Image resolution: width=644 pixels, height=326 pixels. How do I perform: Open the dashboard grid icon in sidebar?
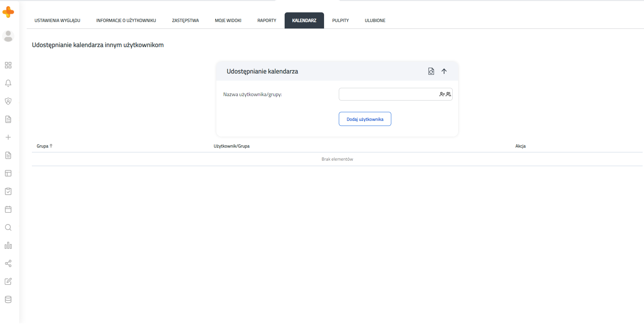(8, 65)
